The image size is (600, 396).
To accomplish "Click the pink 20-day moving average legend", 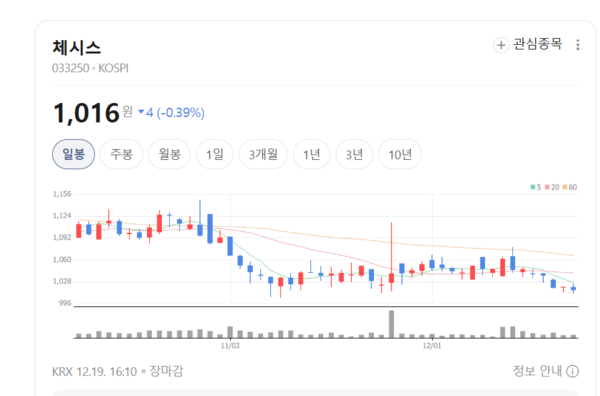I will [552, 187].
